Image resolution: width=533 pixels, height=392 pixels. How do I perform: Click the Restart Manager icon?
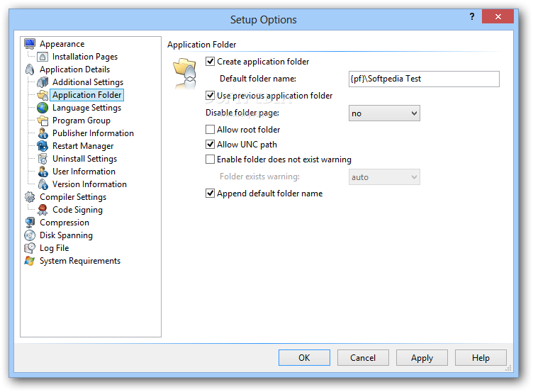pyautogui.click(x=43, y=146)
